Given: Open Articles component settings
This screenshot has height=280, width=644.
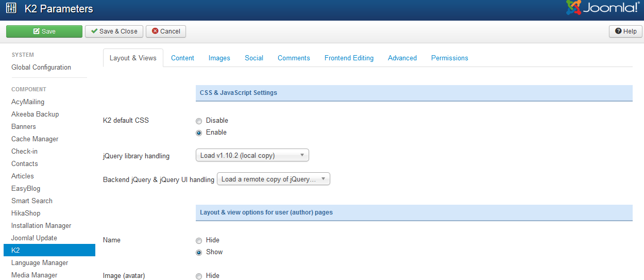Looking at the screenshot, I should click(23, 176).
